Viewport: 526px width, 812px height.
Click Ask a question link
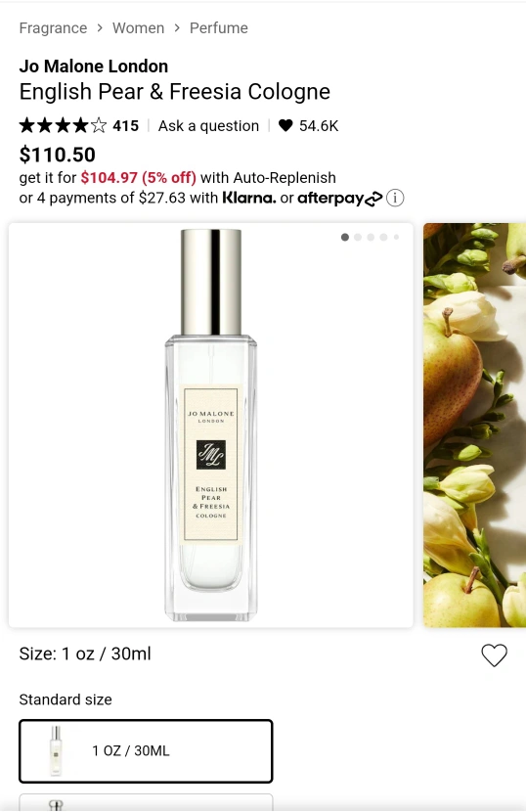pyautogui.click(x=208, y=126)
